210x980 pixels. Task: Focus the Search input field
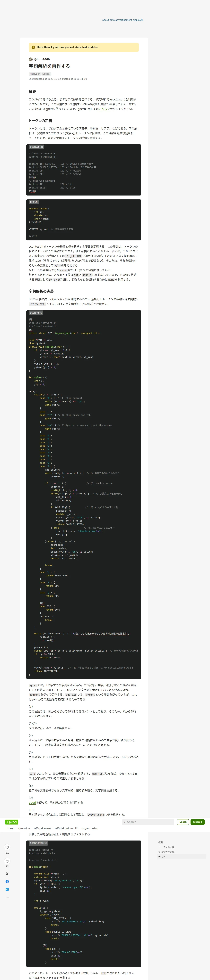pos(150,822)
